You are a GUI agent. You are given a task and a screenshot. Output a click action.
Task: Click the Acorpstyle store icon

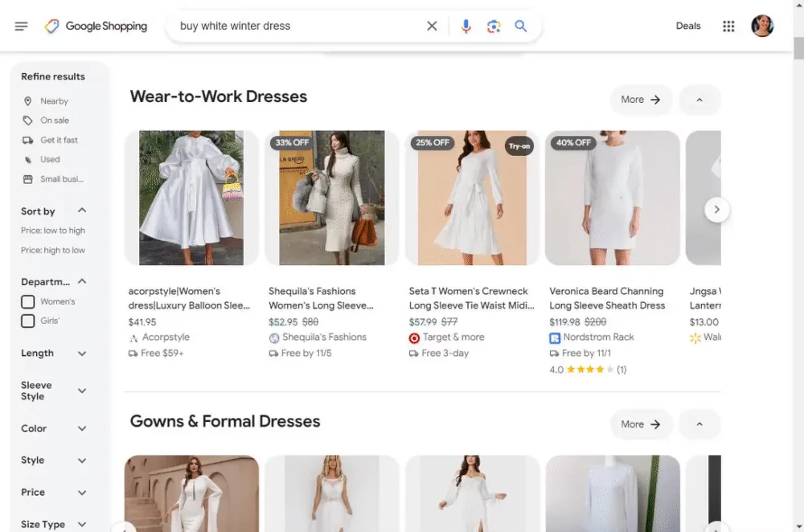point(133,338)
